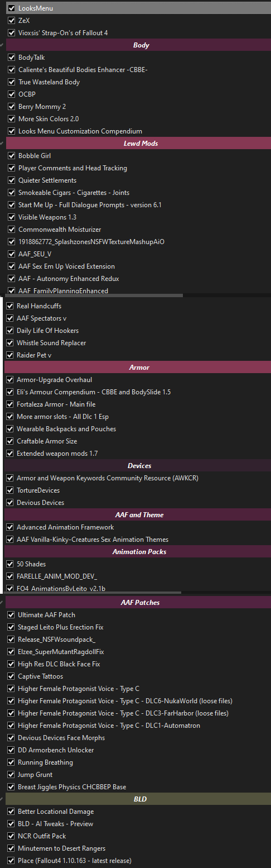Click the horizontal scrollbar under FO4 AnimationsByLeito
This screenshot has width=271, height=868.
93,593
